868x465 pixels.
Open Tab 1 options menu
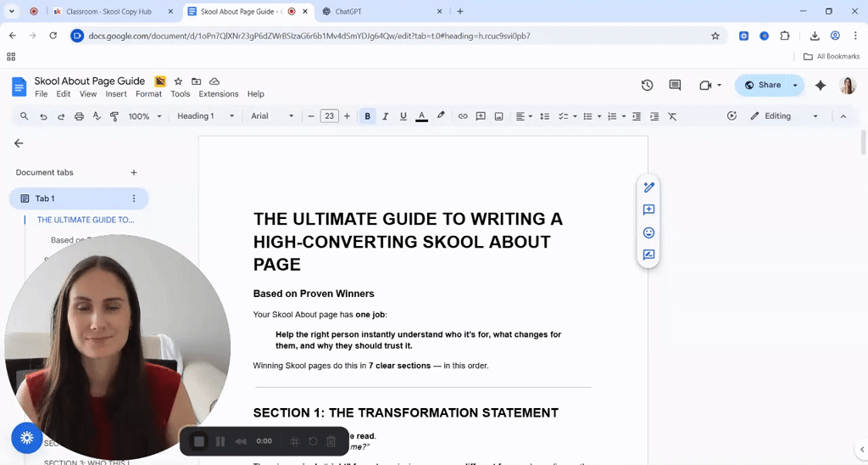pos(133,199)
